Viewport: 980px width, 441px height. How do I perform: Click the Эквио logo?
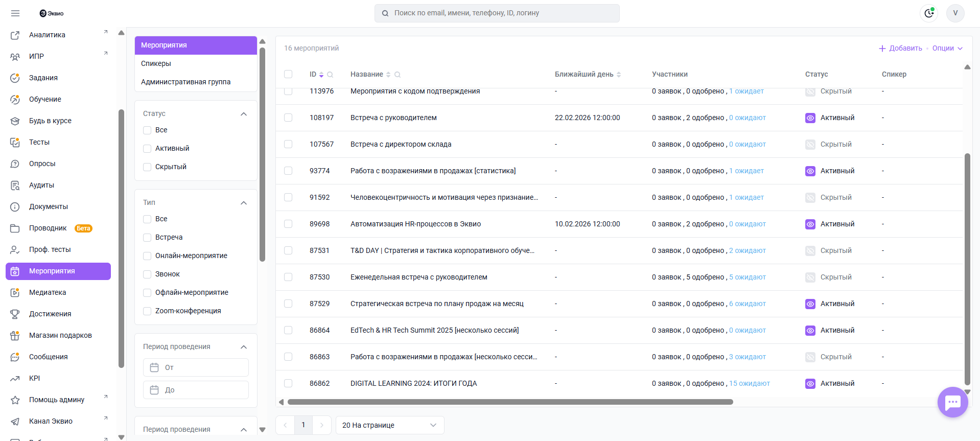(x=52, y=13)
